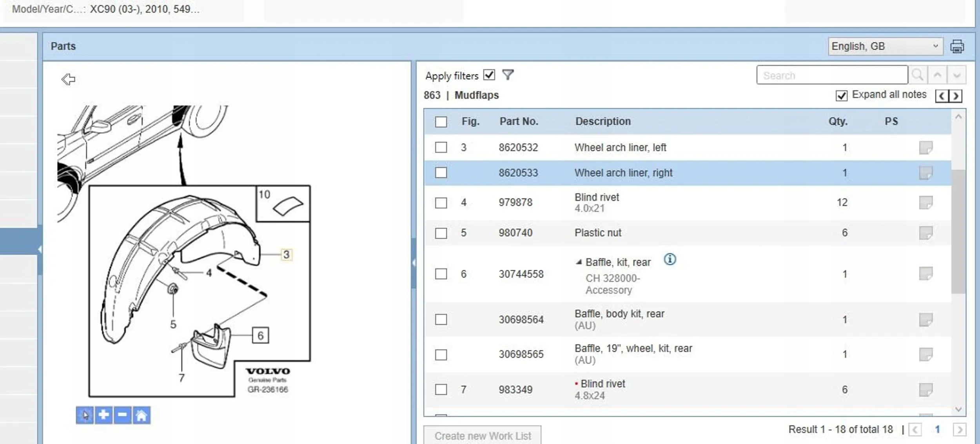
Task: Open info icon for Baffle kit rear
Action: point(670,259)
